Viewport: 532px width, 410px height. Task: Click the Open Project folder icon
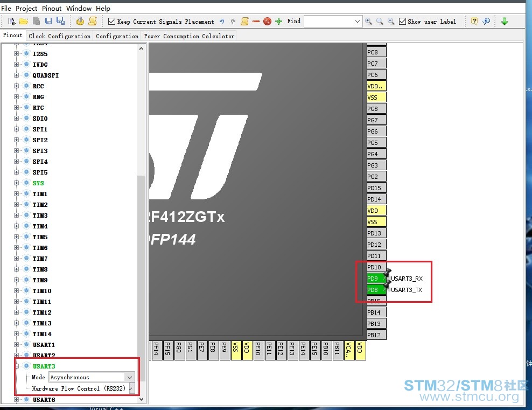pos(24,22)
